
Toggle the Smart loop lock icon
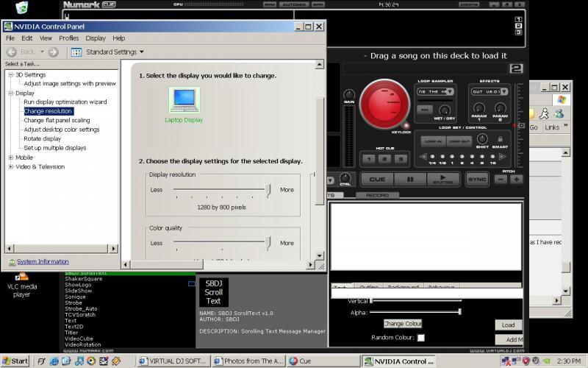[x=500, y=139]
